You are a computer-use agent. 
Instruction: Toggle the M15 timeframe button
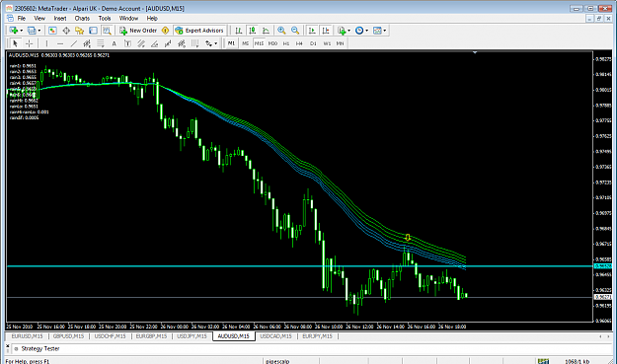pyautogui.click(x=259, y=43)
